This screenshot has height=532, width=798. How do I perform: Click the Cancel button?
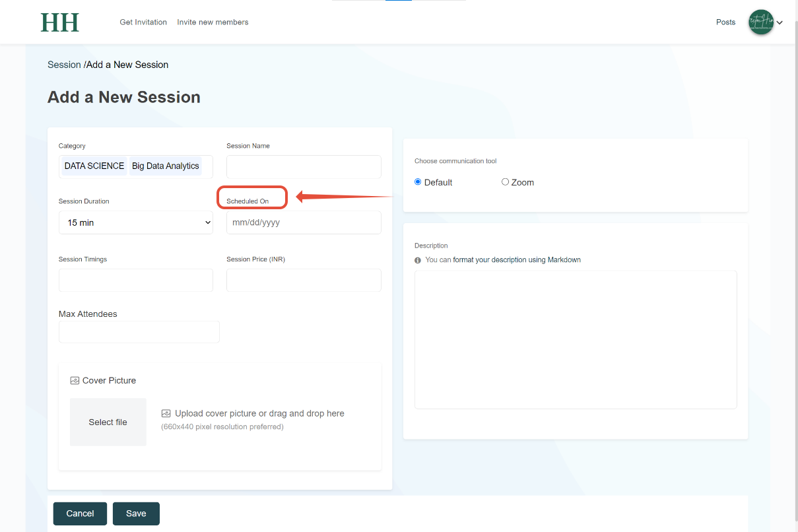point(80,514)
